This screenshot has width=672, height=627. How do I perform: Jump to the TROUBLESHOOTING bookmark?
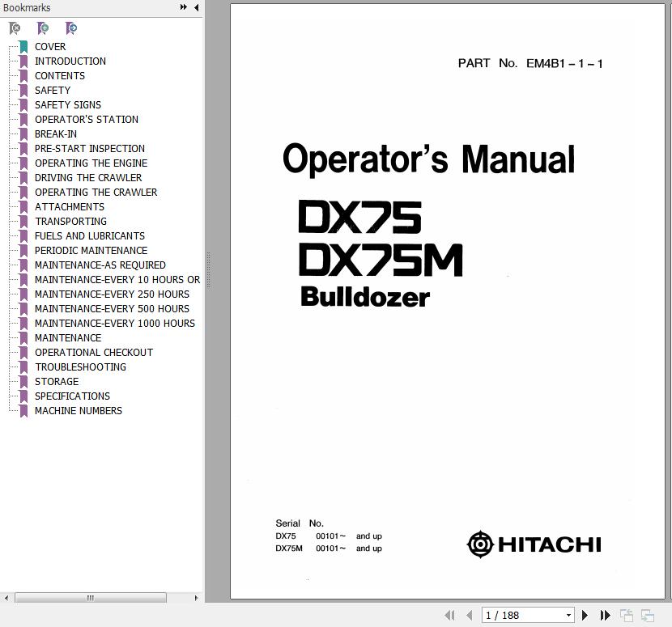(x=80, y=366)
